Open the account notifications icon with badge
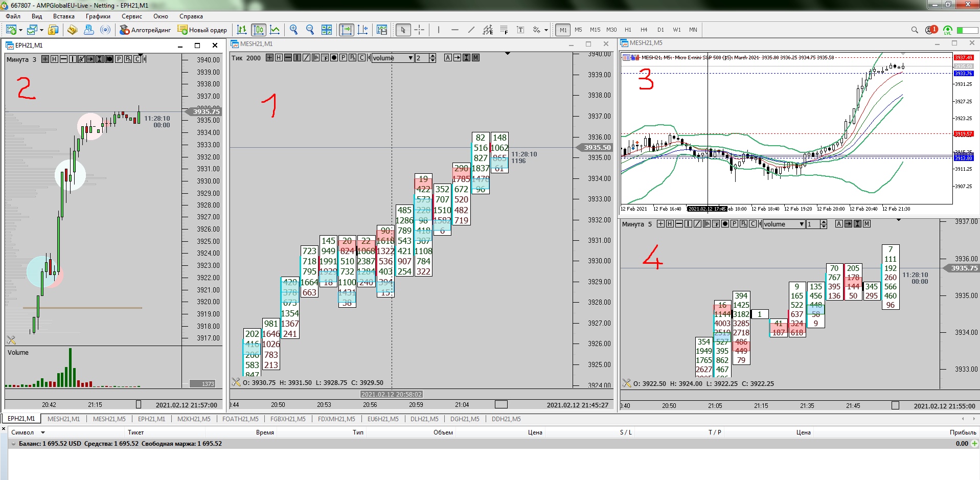980x480 pixels. [931, 30]
